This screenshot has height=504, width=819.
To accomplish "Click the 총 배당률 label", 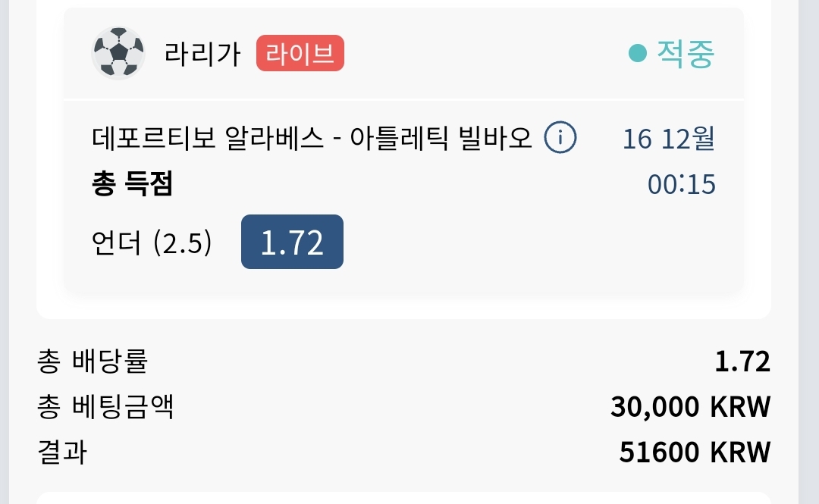I will pyautogui.click(x=93, y=361).
